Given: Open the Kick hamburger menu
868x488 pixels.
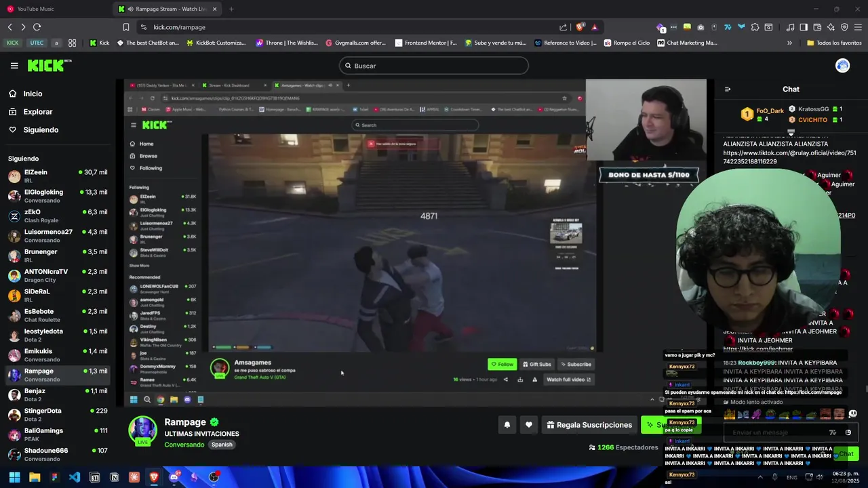Looking at the screenshot, I should (x=14, y=66).
